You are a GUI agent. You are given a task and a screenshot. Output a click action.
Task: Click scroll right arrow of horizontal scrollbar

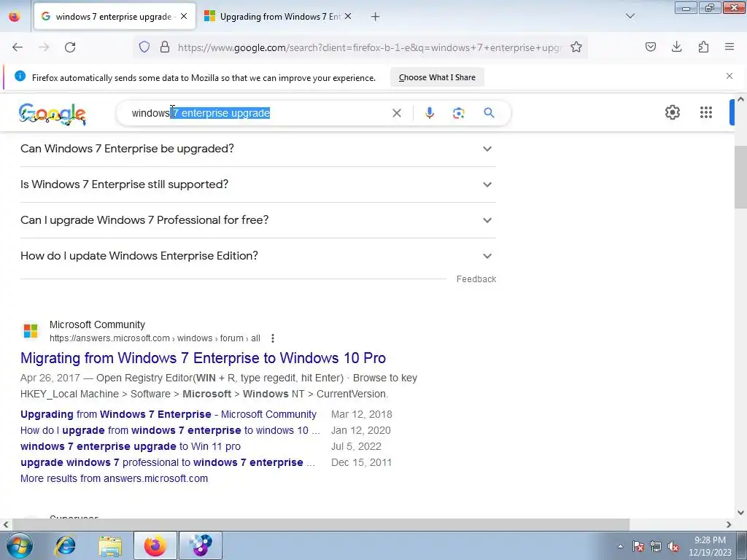click(729, 524)
